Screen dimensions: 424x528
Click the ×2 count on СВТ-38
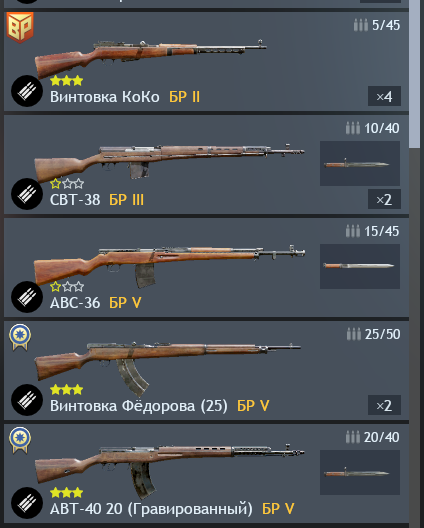384,199
